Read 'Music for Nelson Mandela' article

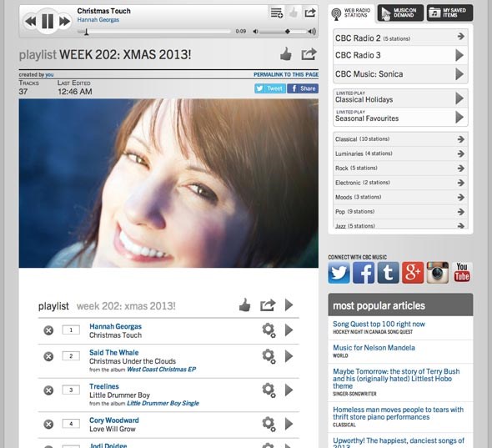374,348
